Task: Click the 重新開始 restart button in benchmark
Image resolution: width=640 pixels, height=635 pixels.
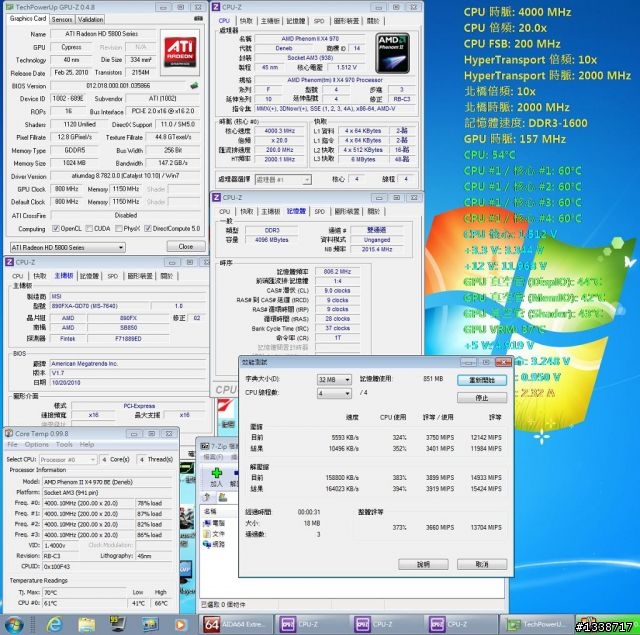Action: tap(482, 380)
